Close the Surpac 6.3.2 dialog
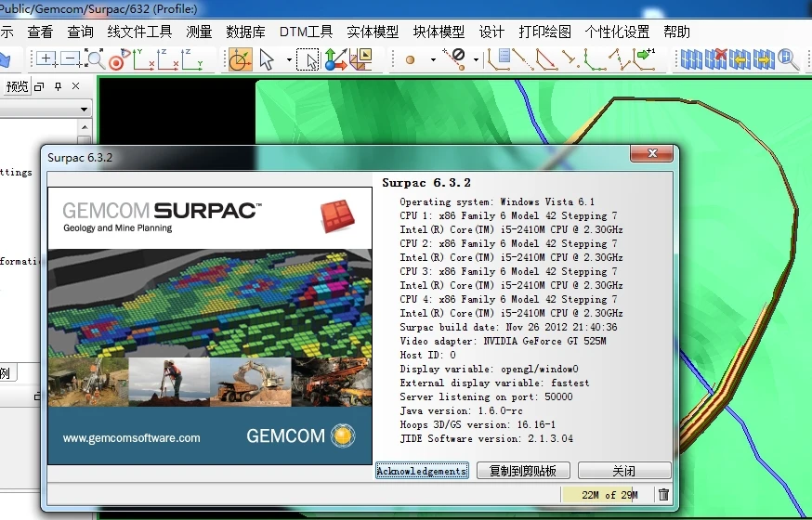The height and width of the screenshot is (520, 812). (652, 153)
